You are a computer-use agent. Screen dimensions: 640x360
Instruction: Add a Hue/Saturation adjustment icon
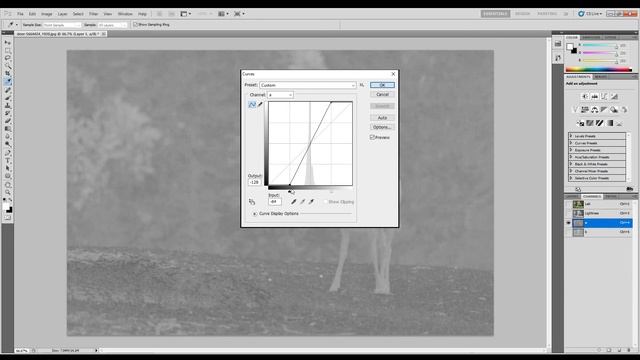coord(585,109)
